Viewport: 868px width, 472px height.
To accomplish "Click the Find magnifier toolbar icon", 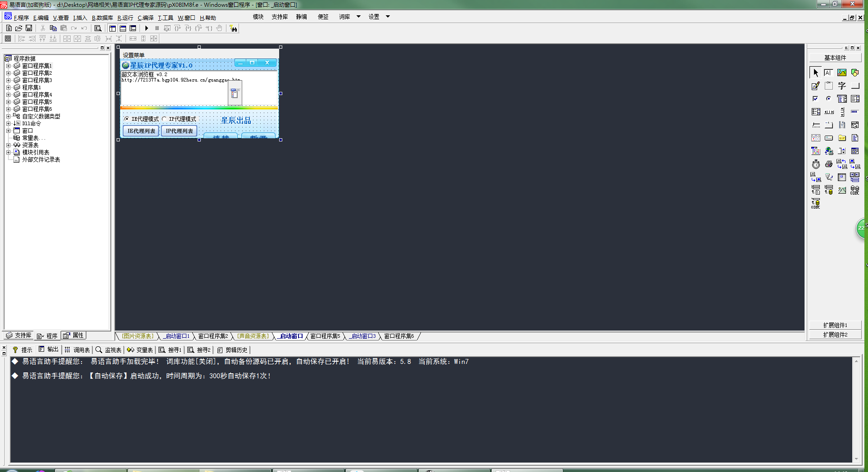I will point(98,28).
